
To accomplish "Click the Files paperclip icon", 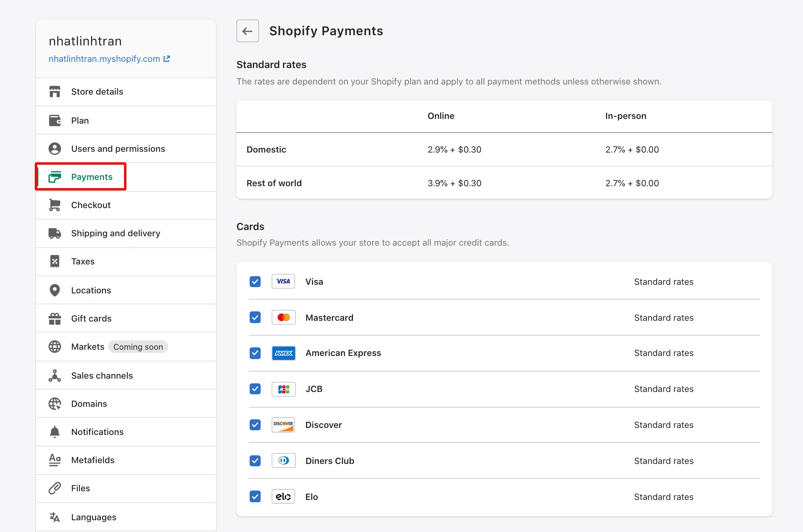I will [x=55, y=488].
